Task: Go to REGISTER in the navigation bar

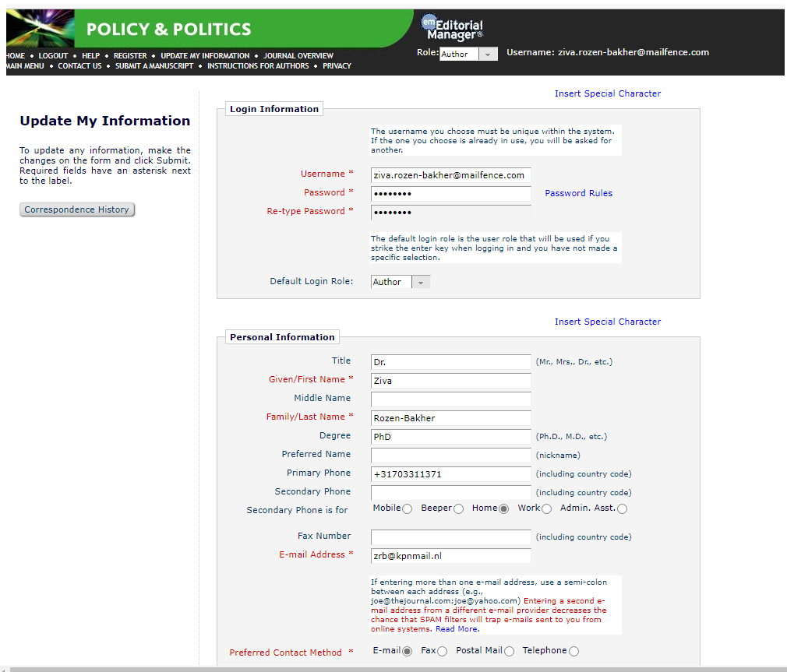Action: 130,55
